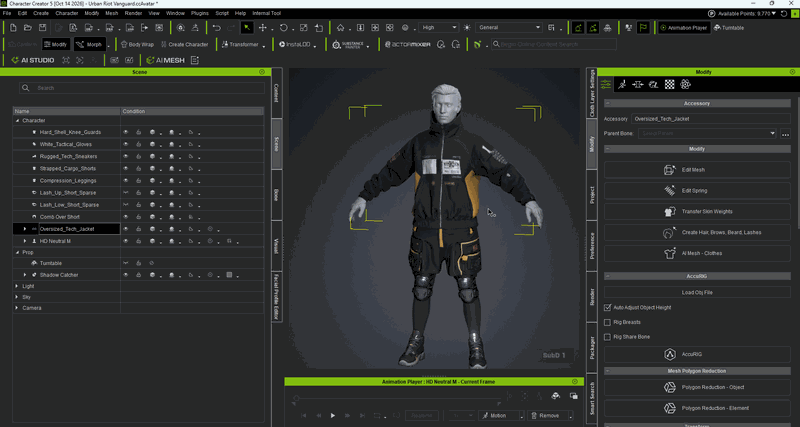Toggle visibility of Rugged_Tech_Sneakers
Viewport: 800px width, 427px height.
pyautogui.click(x=126, y=156)
